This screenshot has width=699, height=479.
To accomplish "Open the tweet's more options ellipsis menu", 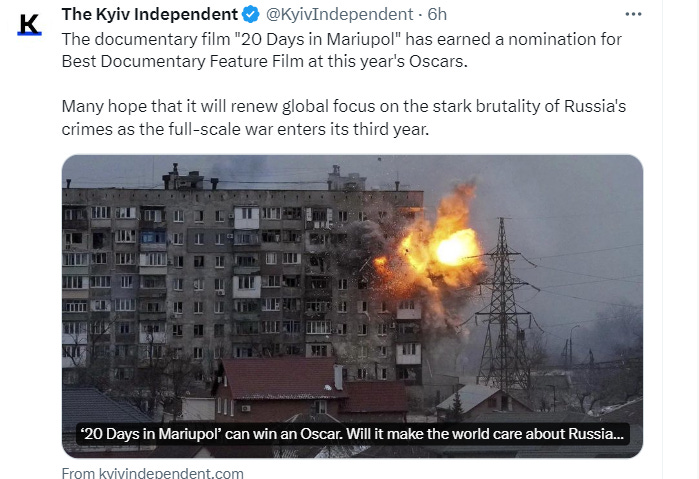I will [x=633, y=14].
